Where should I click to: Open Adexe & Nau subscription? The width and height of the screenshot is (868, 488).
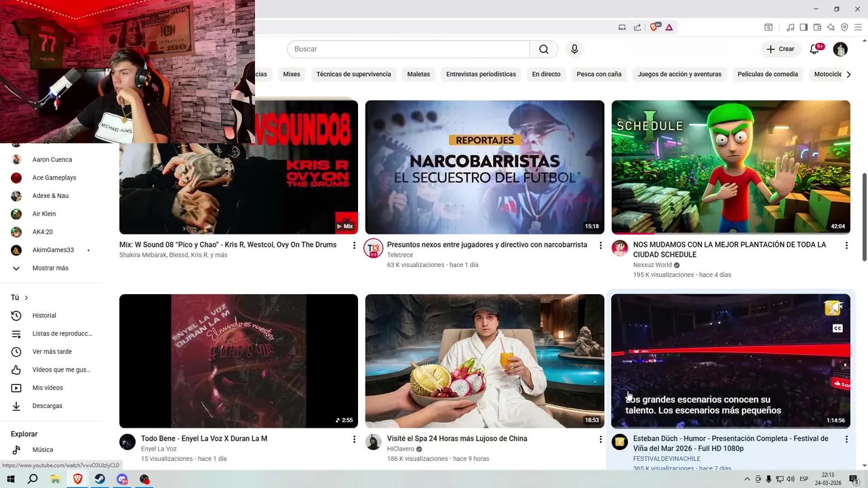tap(52, 196)
